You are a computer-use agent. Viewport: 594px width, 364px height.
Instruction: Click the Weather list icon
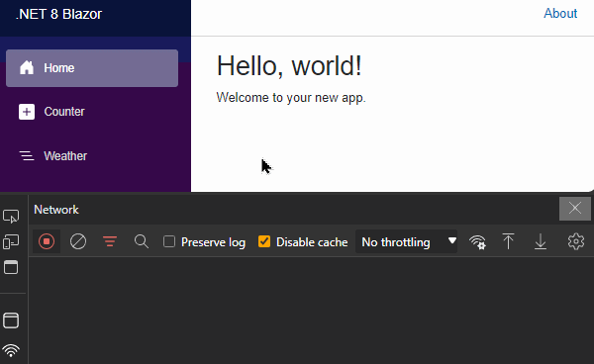[x=27, y=155]
